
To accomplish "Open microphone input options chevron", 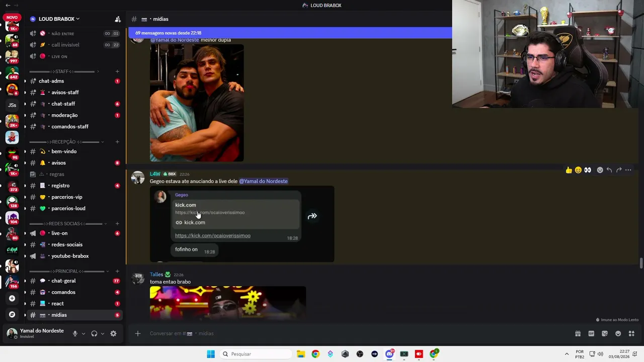I will 84,333.
